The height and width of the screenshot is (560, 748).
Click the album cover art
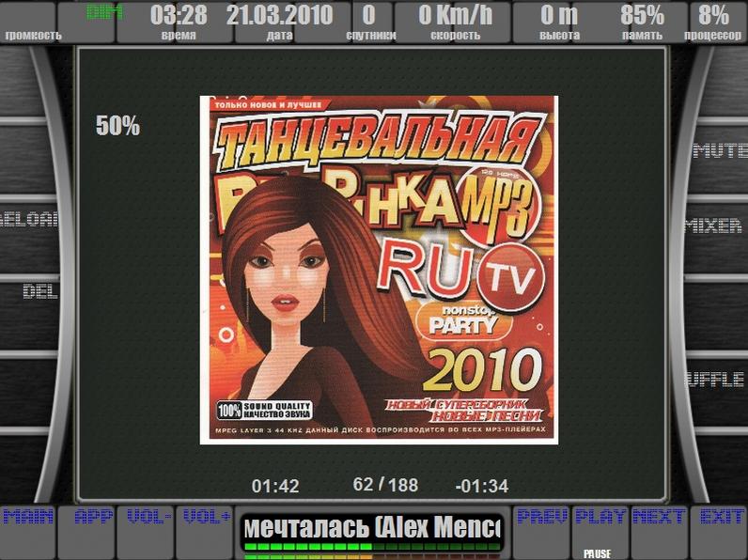pos(379,270)
